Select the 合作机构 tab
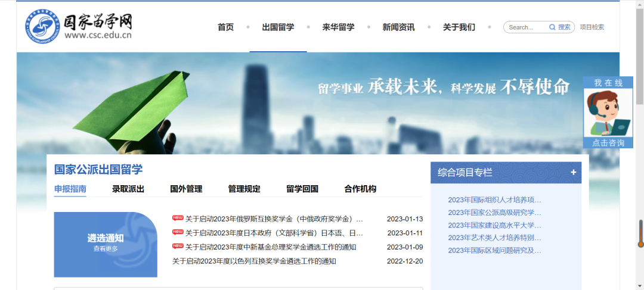Screen dimensions: 644x290 pyautogui.click(x=360, y=189)
